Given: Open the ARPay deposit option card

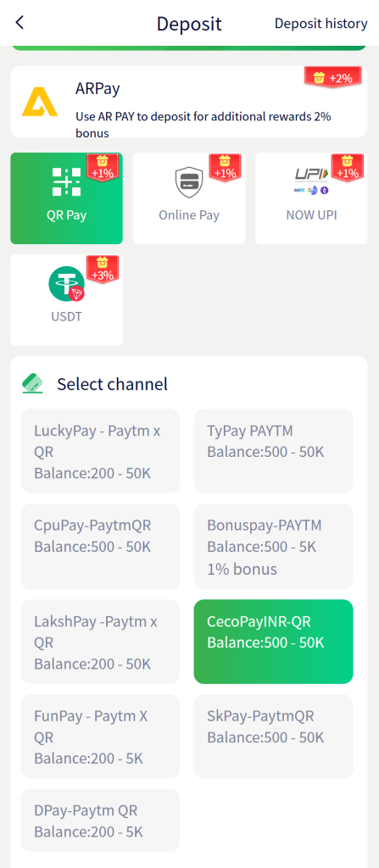Looking at the screenshot, I should tap(189, 102).
